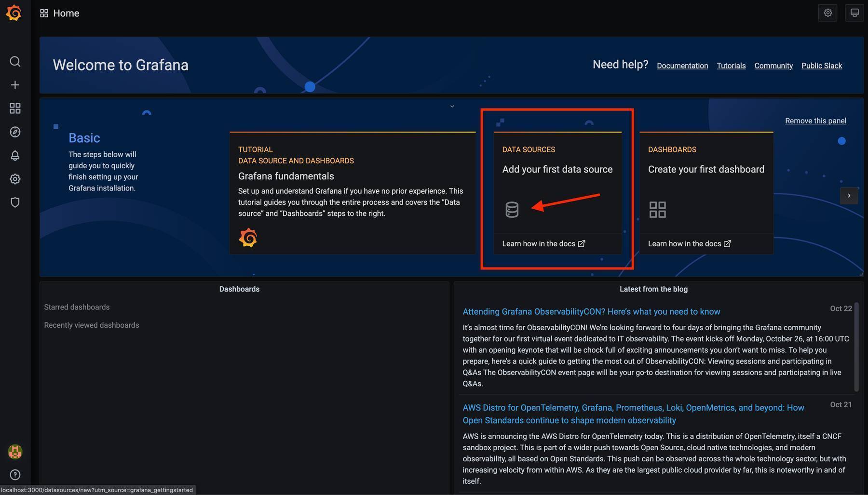
Task: Open the Configuration gear in the sidebar
Action: (x=15, y=179)
